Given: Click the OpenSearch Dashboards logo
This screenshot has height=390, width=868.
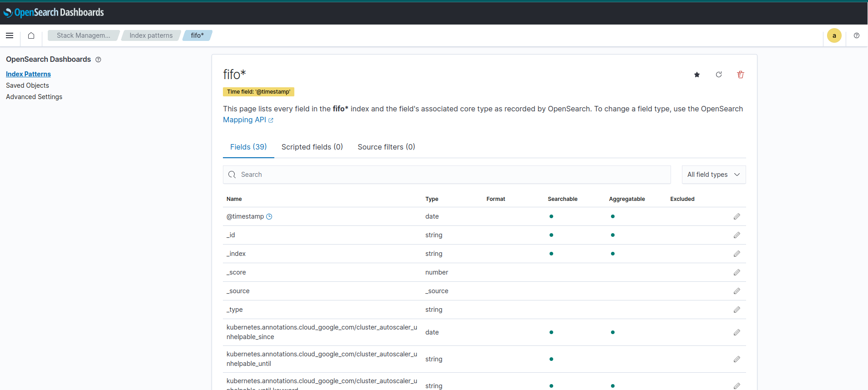Looking at the screenshot, I should click(x=54, y=12).
